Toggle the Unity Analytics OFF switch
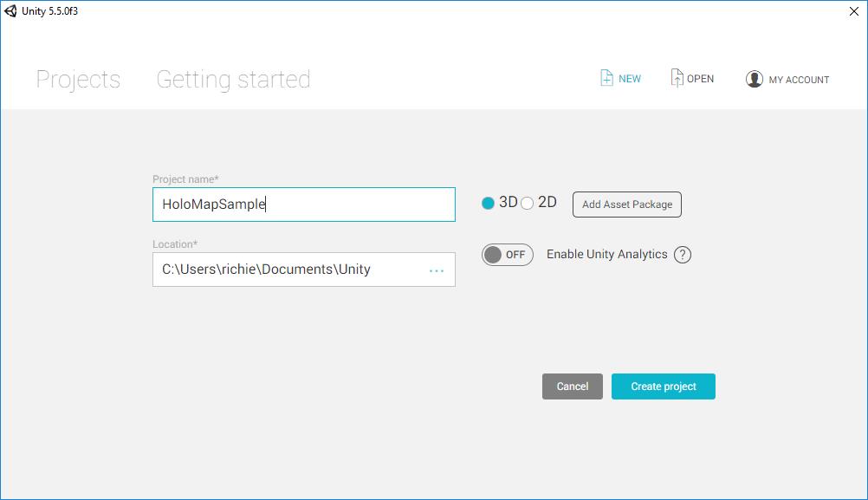Image resolution: width=868 pixels, height=500 pixels. 507,255
